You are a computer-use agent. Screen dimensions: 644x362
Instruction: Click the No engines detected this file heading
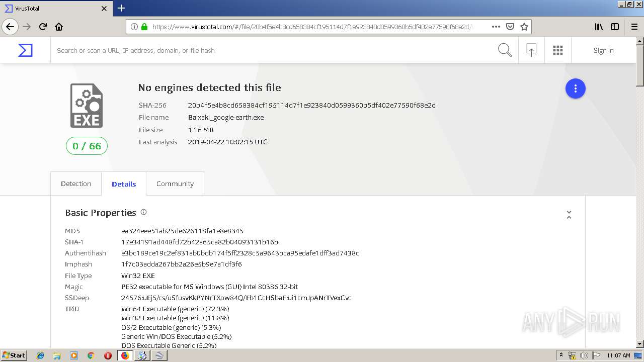coord(209,87)
